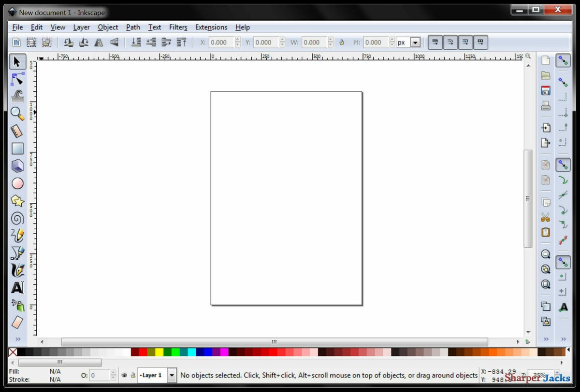Select the Spray tool
This screenshot has width=580, height=392.
(17, 305)
